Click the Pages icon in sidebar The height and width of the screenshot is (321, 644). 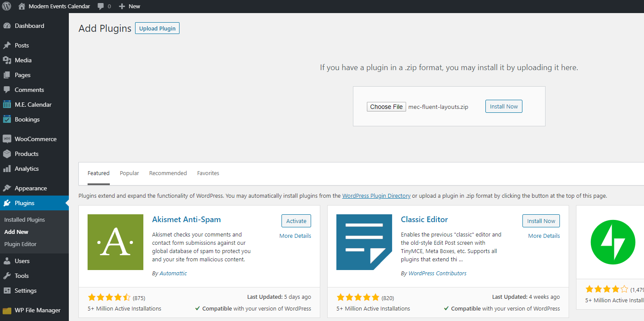point(7,75)
